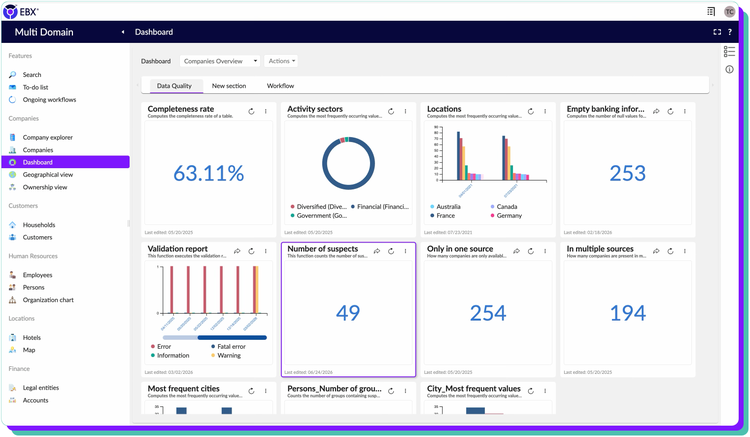Toggle Warning series in Validation report legend

pyautogui.click(x=226, y=356)
